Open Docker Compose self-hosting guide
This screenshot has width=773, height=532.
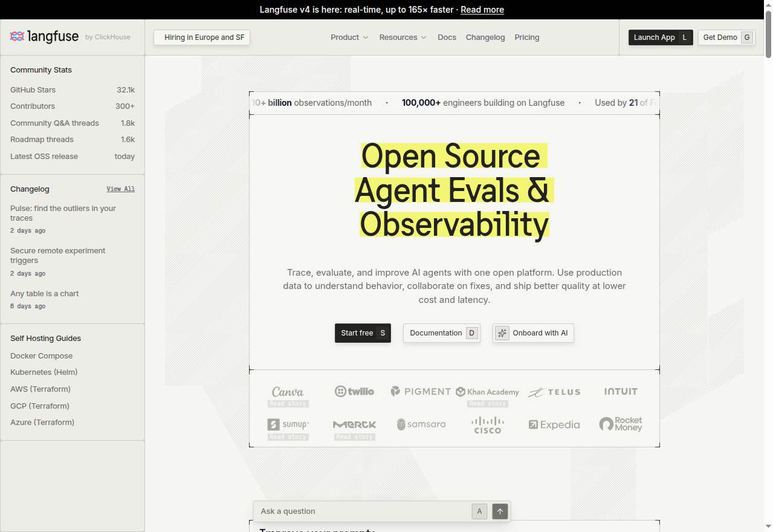[42, 356]
